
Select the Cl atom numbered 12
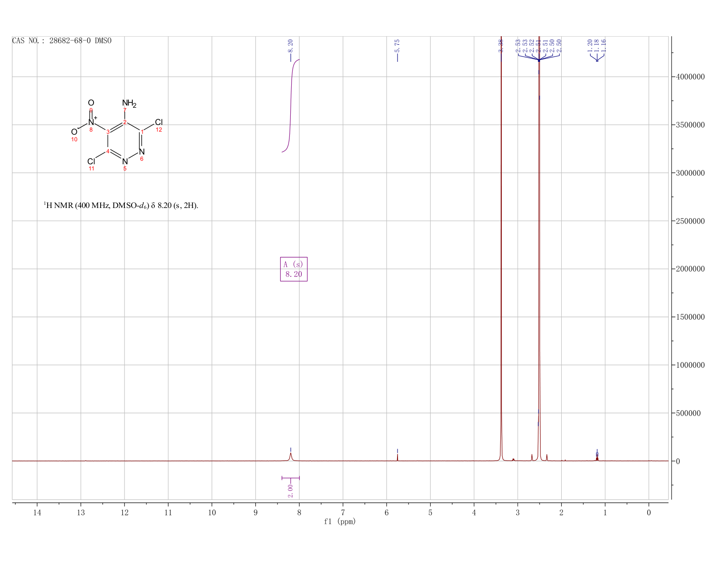(159, 122)
